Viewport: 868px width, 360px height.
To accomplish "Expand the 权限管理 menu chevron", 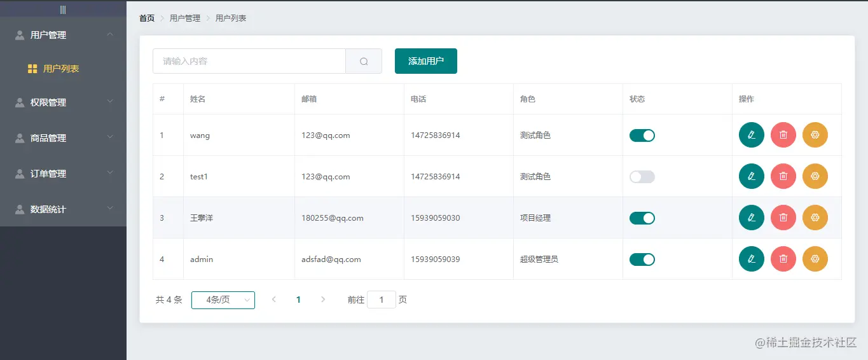I will (x=110, y=102).
